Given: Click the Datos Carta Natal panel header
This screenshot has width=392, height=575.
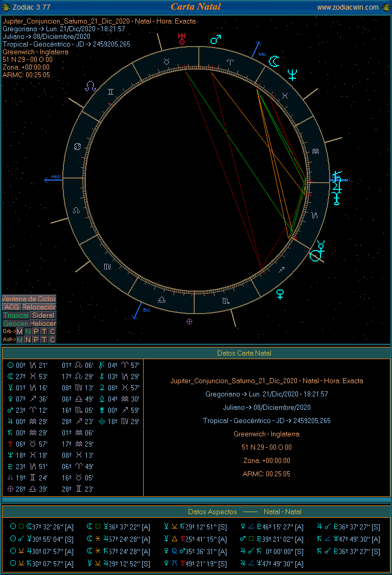Looking at the screenshot, I should [244, 353].
